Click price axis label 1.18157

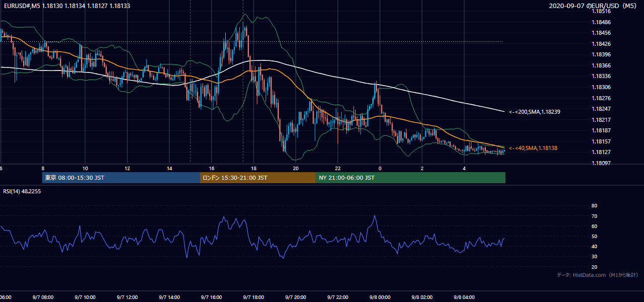pos(601,141)
